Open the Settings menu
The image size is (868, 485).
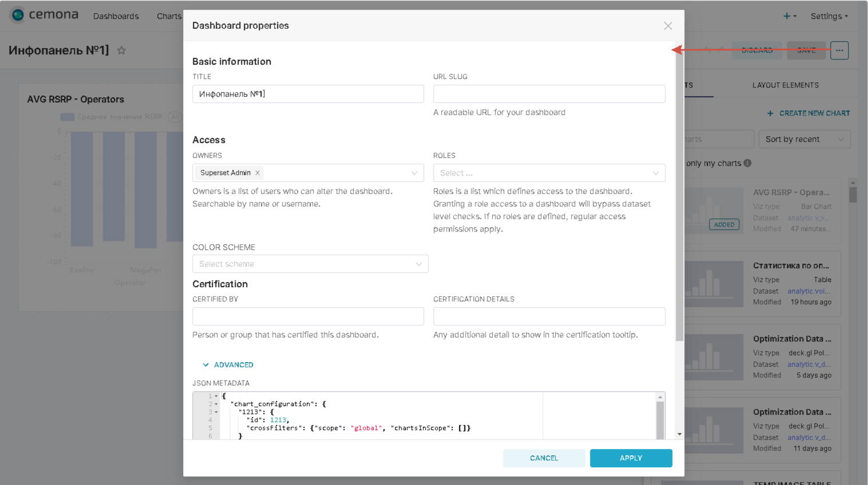(829, 16)
